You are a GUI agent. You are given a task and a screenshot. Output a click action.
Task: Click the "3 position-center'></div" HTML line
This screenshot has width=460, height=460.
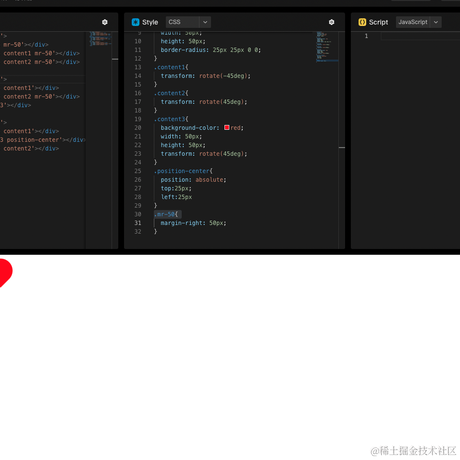coord(43,140)
